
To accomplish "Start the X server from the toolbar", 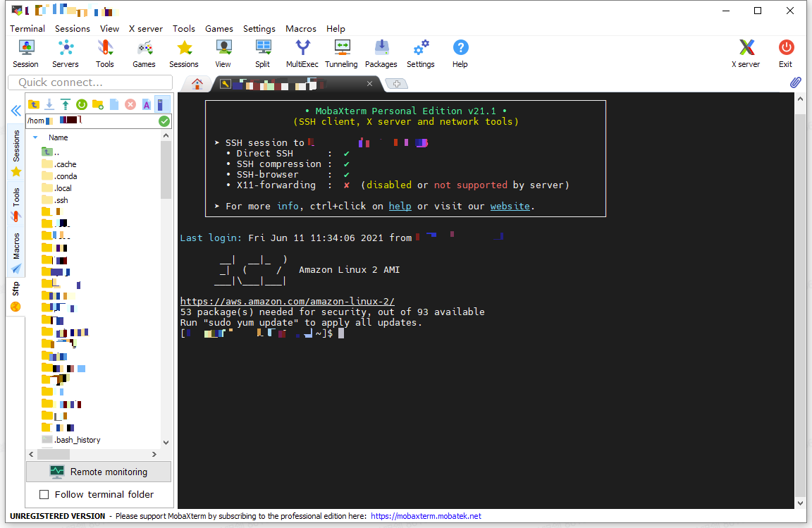I will click(x=746, y=54).
